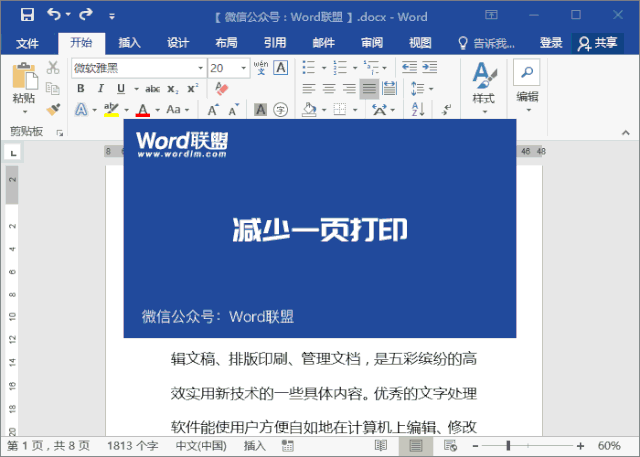The height and width of the screenshot is (457, 640).
Task: Save the document with the floppy icon
Action: [27, 15]
